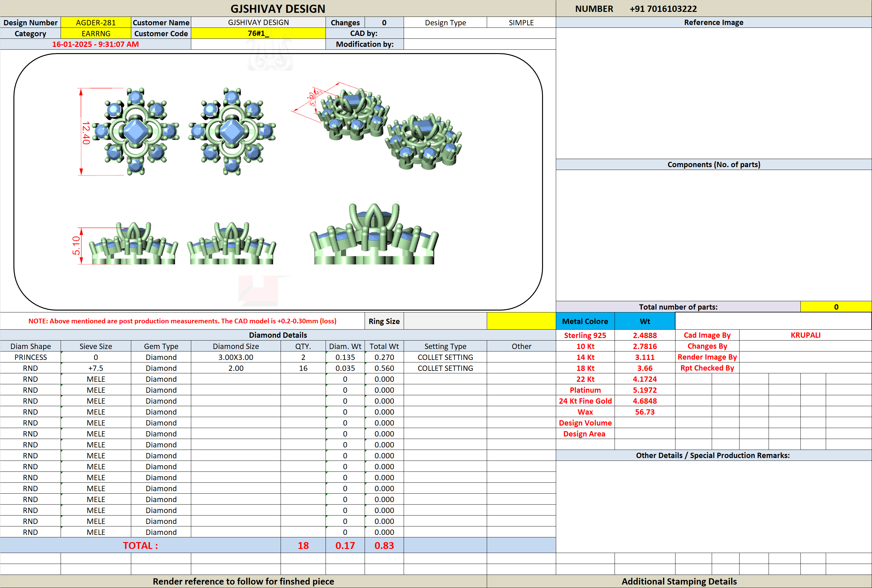Select the large front-view earring render
The image size is (872, 588).
[x=374, y=234]
